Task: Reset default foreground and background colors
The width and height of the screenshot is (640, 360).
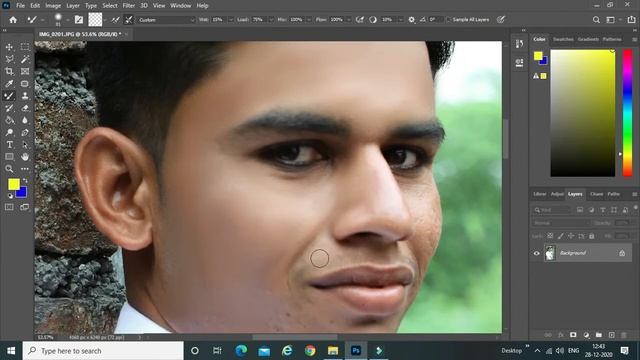Action: (x=10, y=196)
